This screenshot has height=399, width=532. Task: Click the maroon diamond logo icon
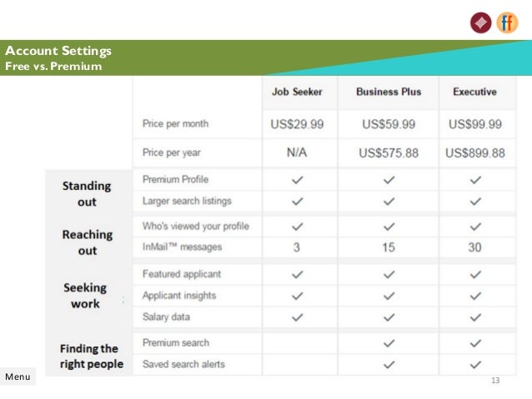[x=480, y=22]
